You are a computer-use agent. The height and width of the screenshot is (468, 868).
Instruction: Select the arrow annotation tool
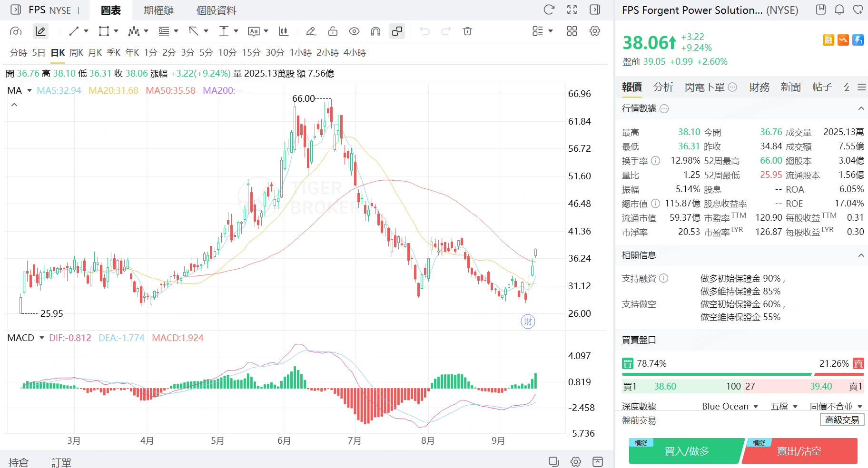(194, 31)
